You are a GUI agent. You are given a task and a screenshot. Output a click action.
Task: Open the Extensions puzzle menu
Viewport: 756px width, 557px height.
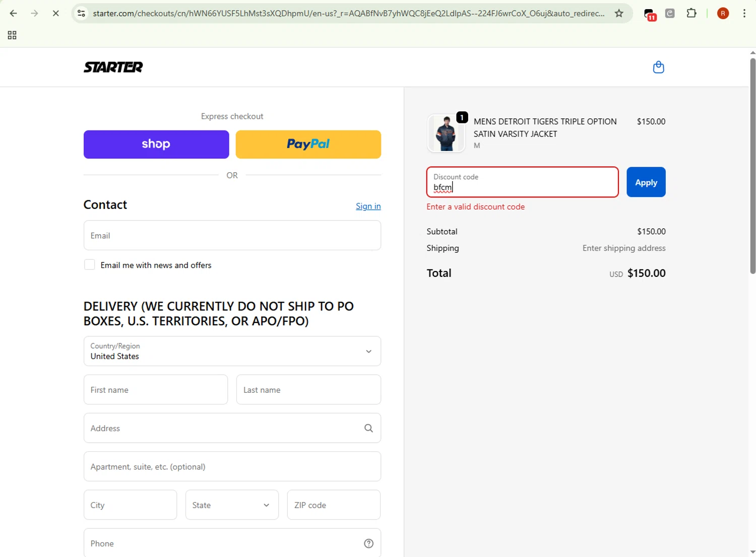pyautogui.click(x=691, y=14)
